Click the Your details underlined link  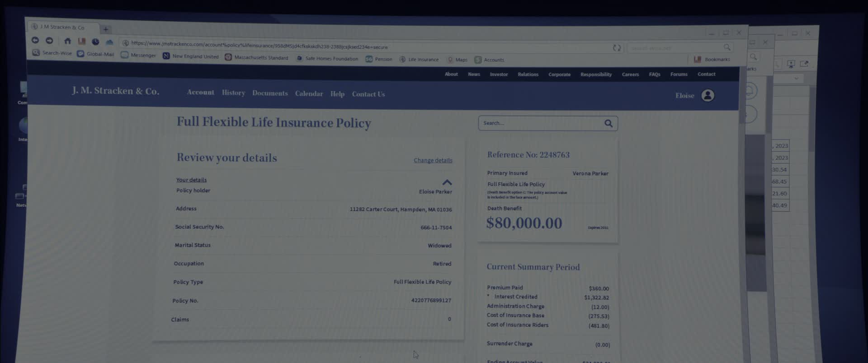191,180
